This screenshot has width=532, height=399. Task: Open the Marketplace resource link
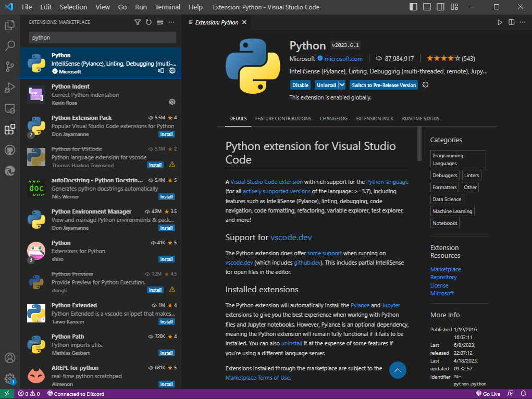(x=446, y=269)
